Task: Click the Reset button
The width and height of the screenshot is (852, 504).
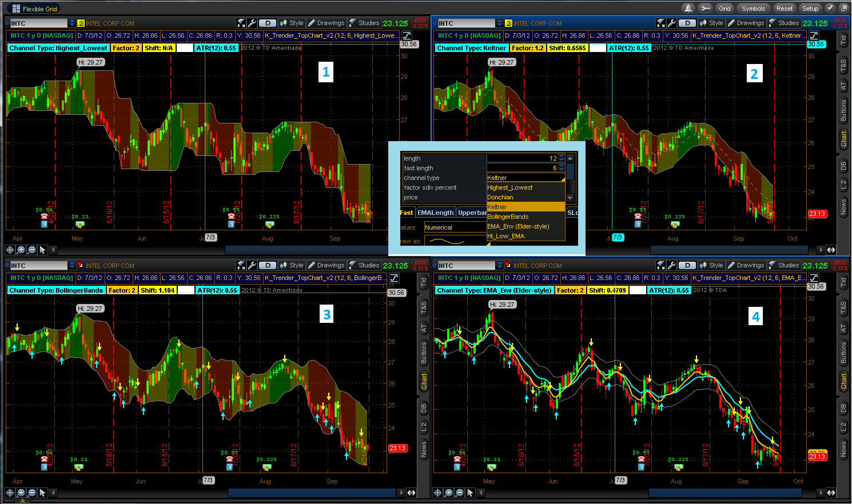Action: [785, 9]
